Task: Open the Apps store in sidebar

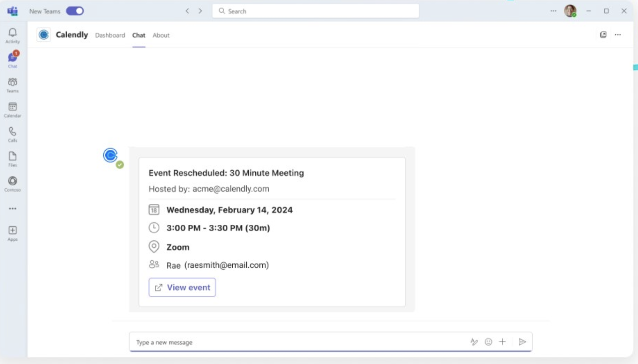Action: pyautogui.click(x=12, y=234)
